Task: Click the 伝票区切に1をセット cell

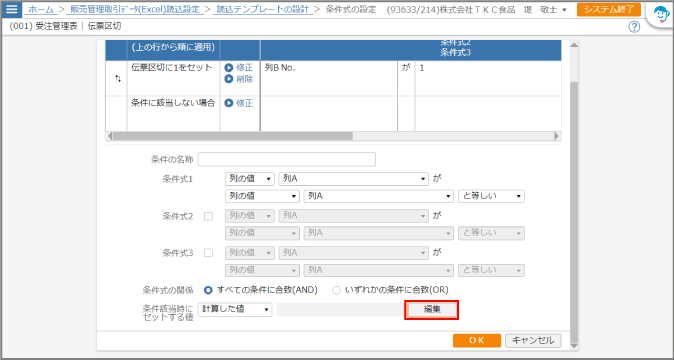Action: (173, 78)
